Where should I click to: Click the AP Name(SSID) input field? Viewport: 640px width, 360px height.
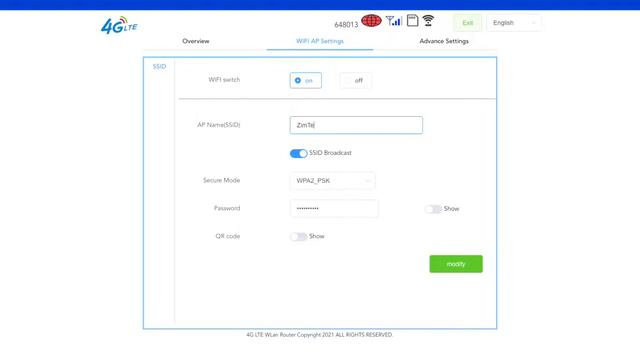point(356,125)
